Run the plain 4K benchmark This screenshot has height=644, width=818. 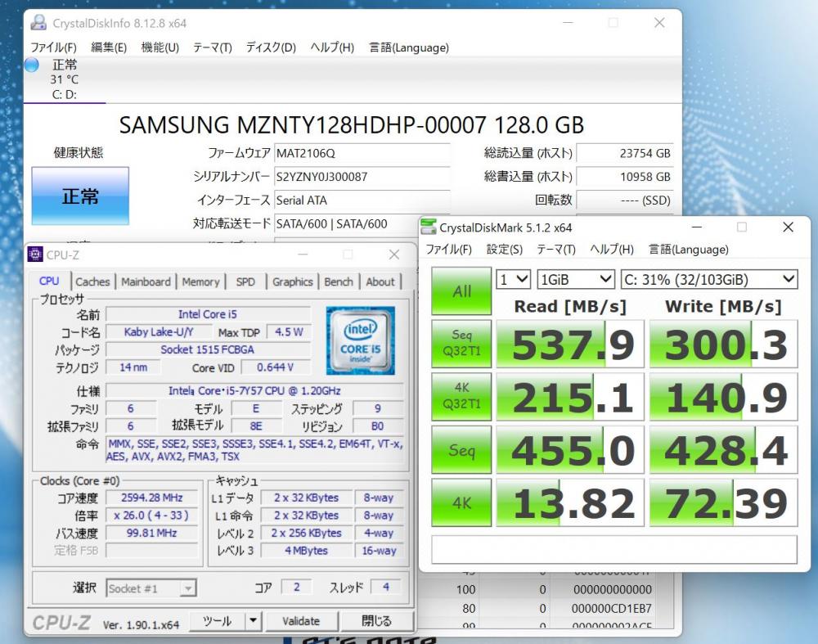tap(461, 502)
